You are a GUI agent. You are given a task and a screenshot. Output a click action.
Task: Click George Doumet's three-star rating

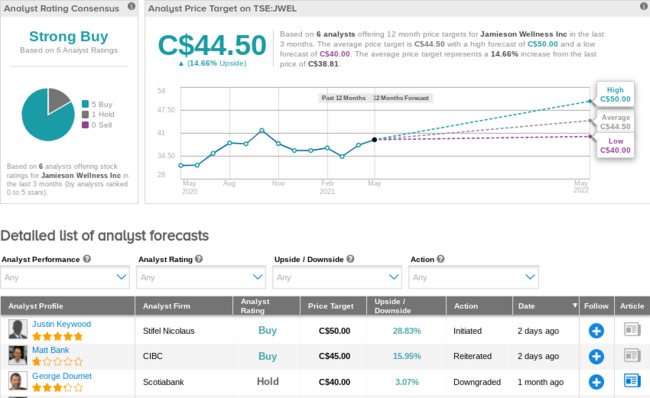coord(57,388)
